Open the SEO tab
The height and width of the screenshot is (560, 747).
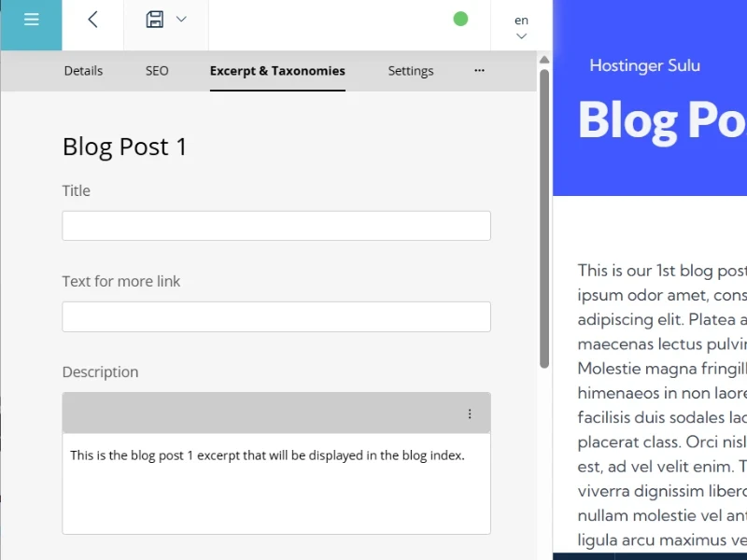tap(157, 71)
